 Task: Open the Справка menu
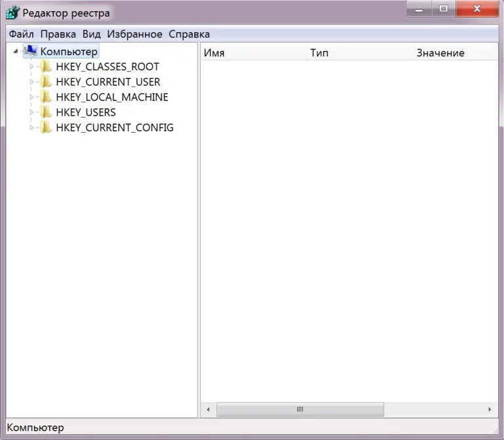coord(189,34)
